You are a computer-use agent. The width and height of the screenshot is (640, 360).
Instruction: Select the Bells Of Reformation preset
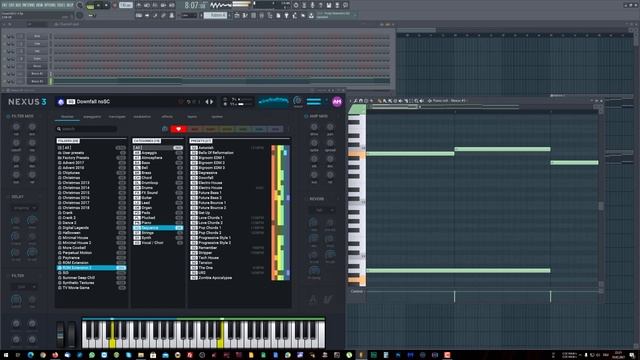(x=216, y=153)
